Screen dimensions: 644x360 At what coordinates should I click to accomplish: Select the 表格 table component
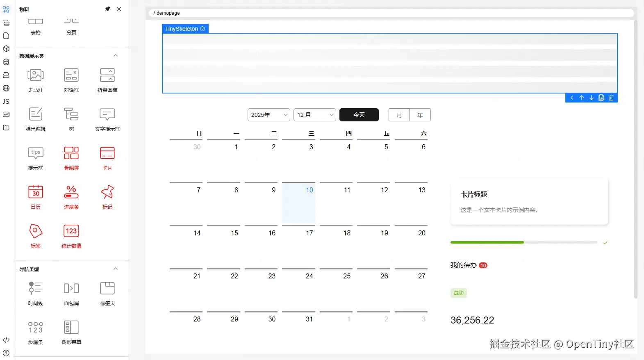pyautogui.click(x=36, y=27)
